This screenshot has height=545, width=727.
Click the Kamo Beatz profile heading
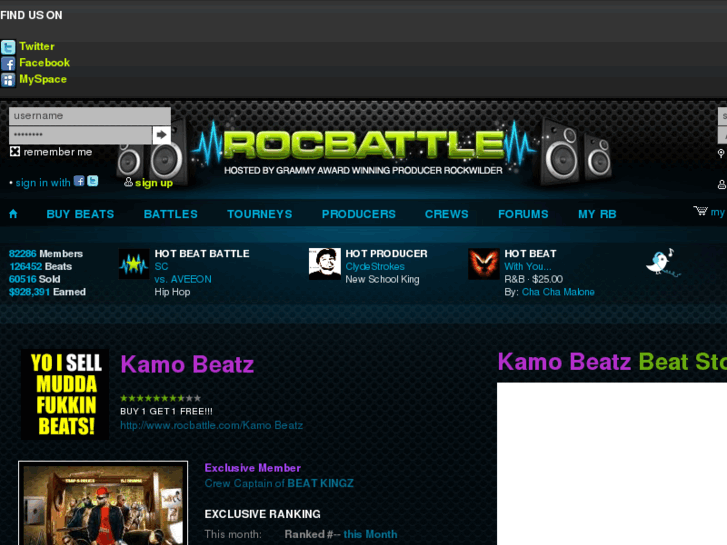[187, 365]
